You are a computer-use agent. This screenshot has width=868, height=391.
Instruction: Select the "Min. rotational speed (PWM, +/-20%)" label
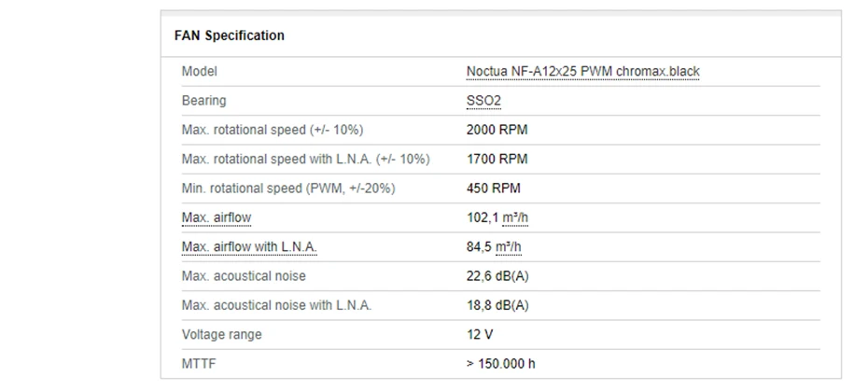pyautogui.click(x=288, y=189)
